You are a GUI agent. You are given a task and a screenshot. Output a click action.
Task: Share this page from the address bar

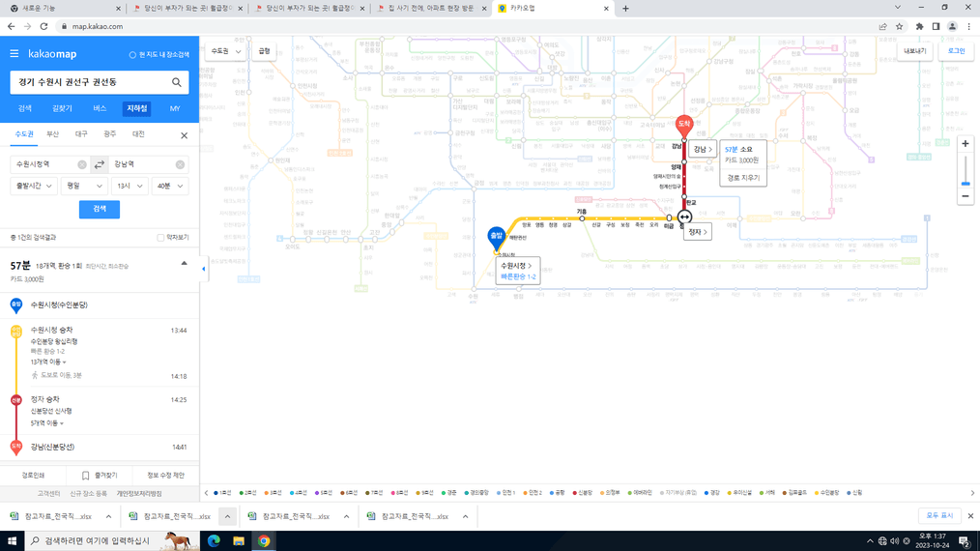882,26
